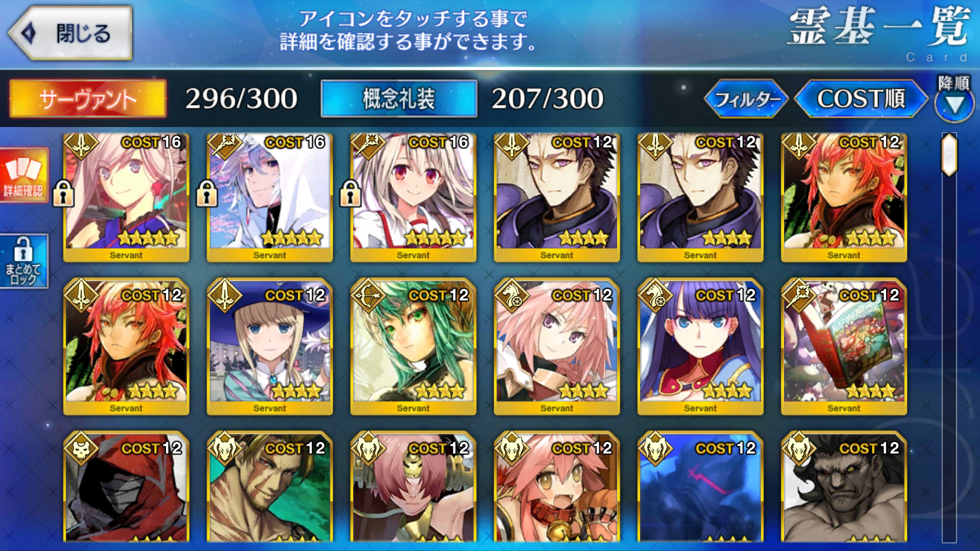The width and height of the screenshot is (980, 551).
Task: Switch to the 概念礼装 tab
Action: tap(399, 98)
